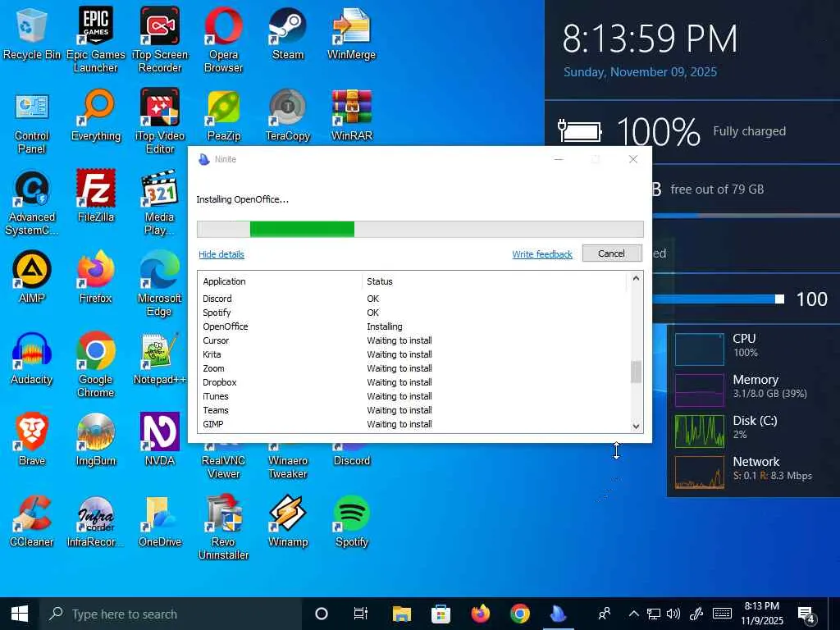The width and height of the screenshot is (840, 630).
Task: Launch PeaZip desktop icon
Action: tap(223, 116)
